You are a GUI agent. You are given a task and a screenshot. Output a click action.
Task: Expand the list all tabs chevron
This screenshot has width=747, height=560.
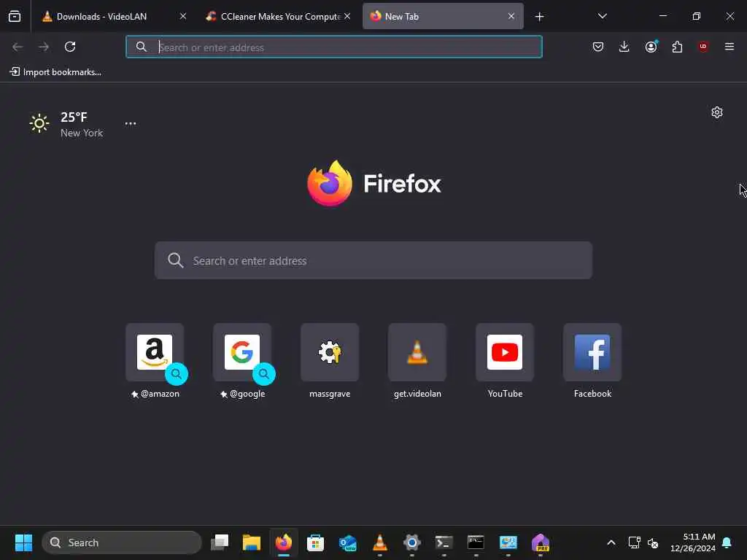click(x=602, y=16)
